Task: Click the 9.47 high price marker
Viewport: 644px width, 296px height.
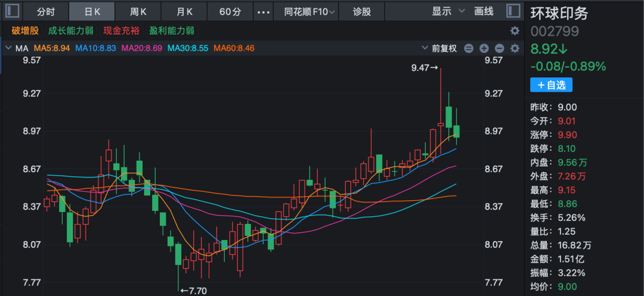Action: click(x=425, y=68)
